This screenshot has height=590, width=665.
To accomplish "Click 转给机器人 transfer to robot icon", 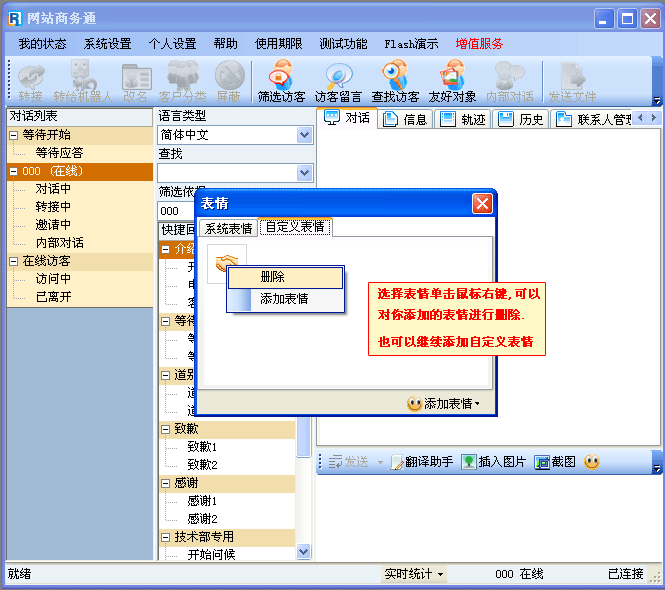I will pyautogui.click(x=83, y=81).
